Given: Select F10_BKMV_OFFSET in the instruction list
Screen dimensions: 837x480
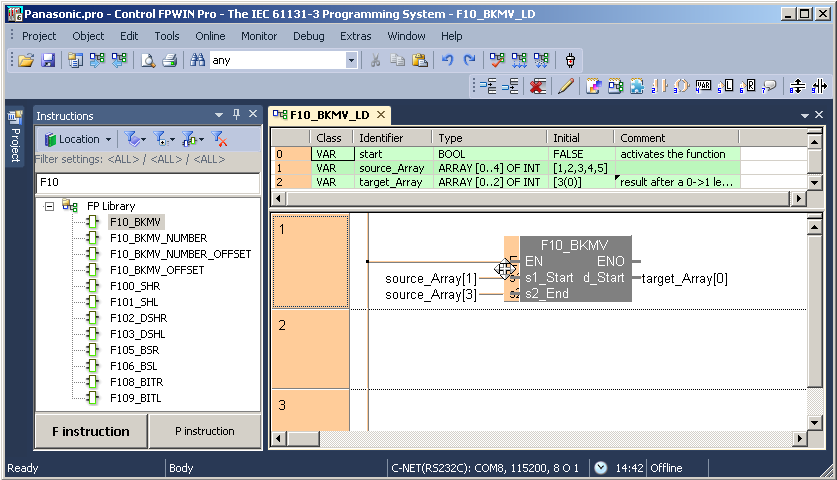Looking at the screenshot, I should [x=156, y=270].
